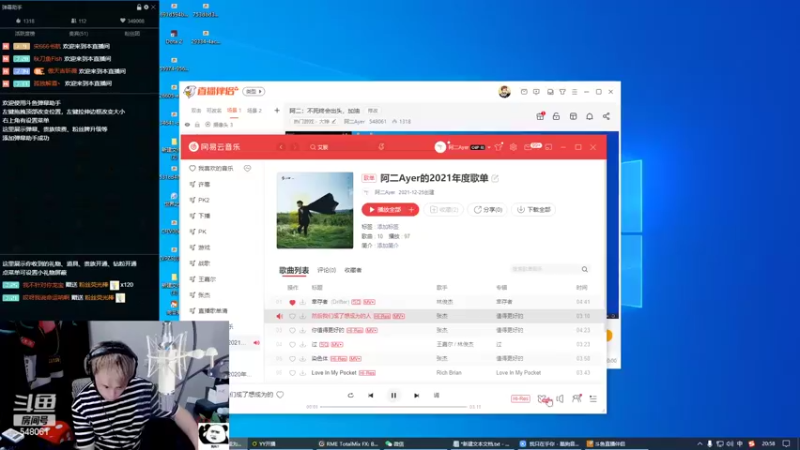Download the Love In My Pocket song
Screen dimensions: 800x450
(x=303, y=373)
